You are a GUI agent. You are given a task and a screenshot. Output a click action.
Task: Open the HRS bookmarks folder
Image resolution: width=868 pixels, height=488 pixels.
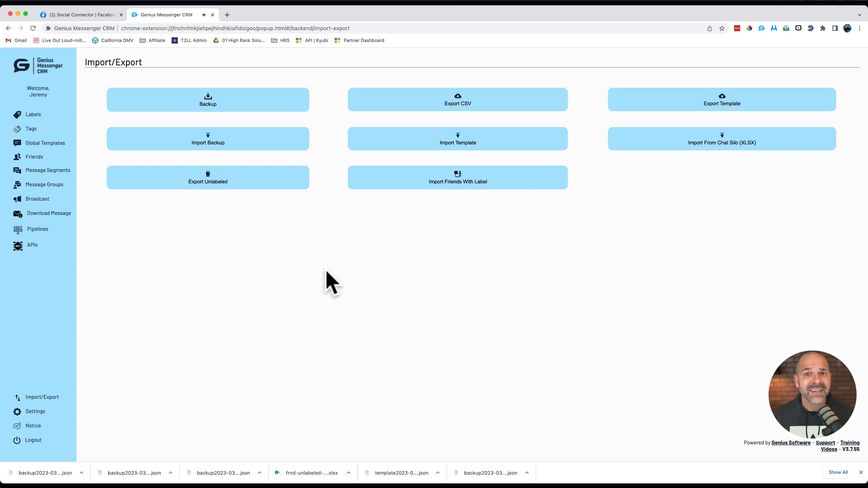tap(280, 40)
